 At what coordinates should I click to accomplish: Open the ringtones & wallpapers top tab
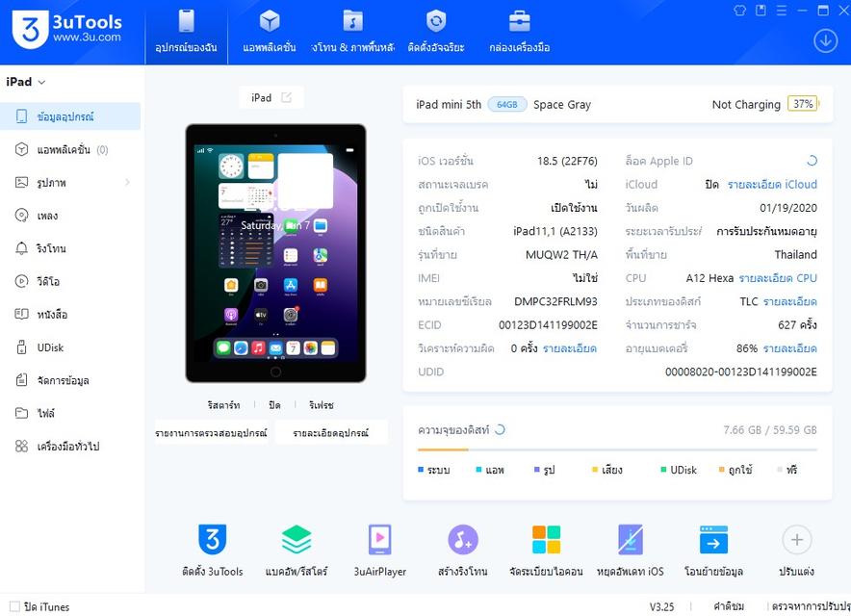point(352,32)
